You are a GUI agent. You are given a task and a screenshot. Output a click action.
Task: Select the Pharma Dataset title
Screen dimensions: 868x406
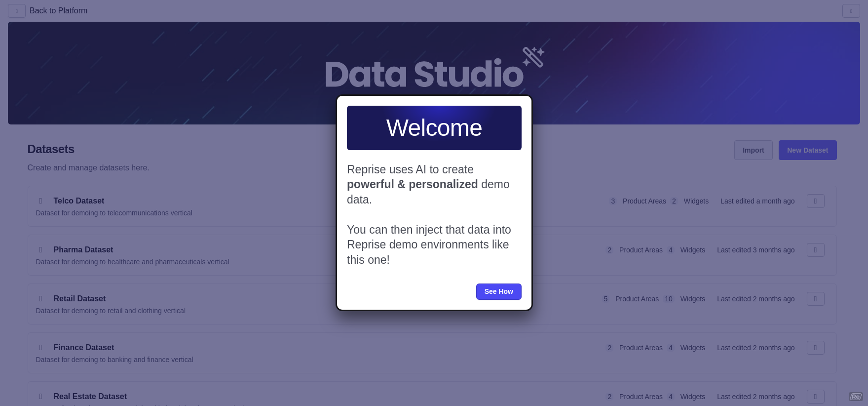pos(83,250)
